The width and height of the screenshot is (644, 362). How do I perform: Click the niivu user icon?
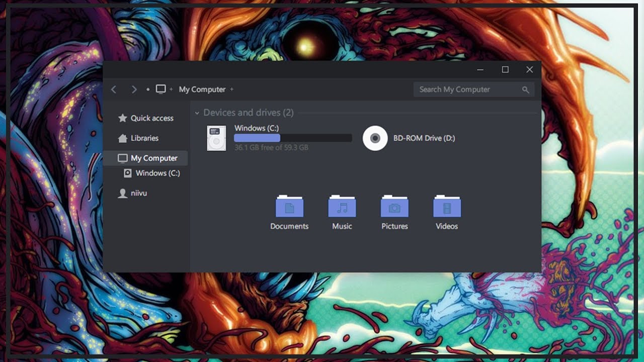(122, 194)
